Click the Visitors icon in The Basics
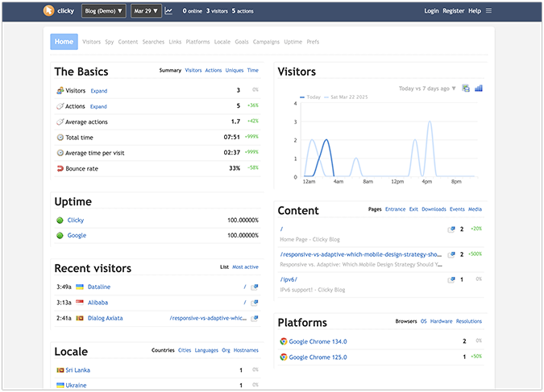The height and width of the screenshot is (392, 544). [x=60, y=90]
